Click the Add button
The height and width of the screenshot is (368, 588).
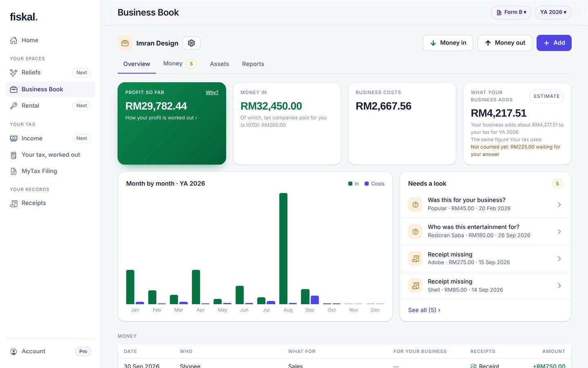coord(554,43)
